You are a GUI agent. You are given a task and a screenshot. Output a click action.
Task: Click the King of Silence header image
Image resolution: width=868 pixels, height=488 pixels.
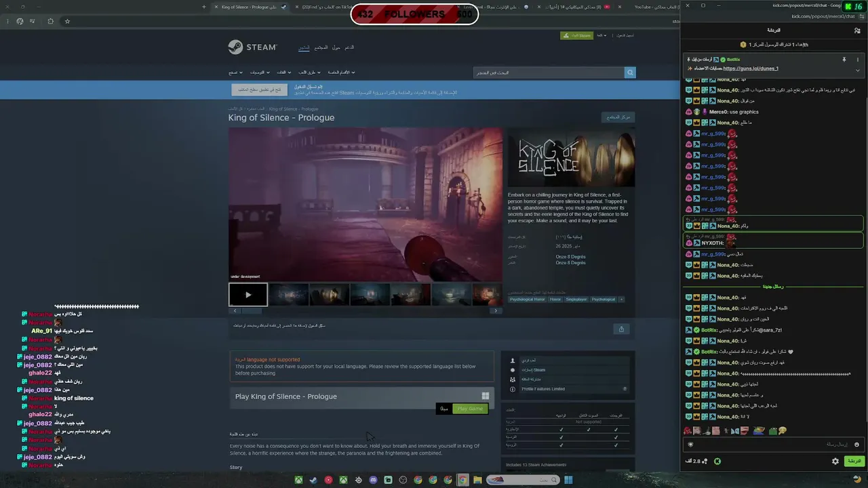point(571,157)
